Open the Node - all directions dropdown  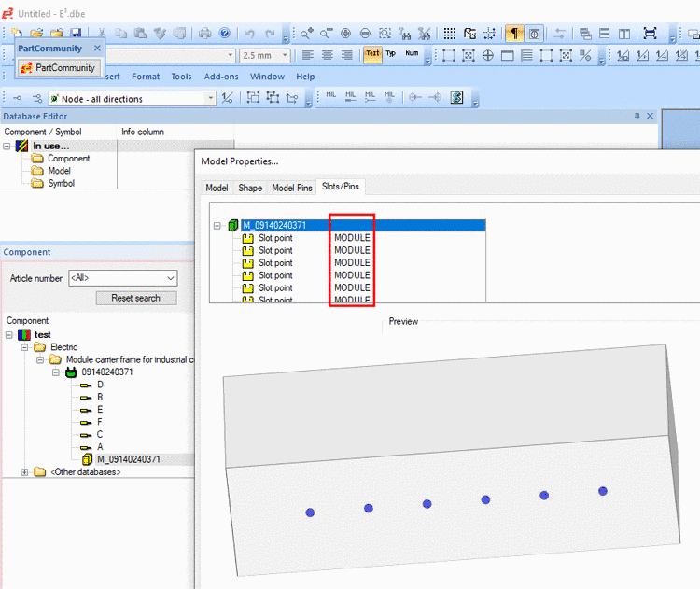coord(210,98)
